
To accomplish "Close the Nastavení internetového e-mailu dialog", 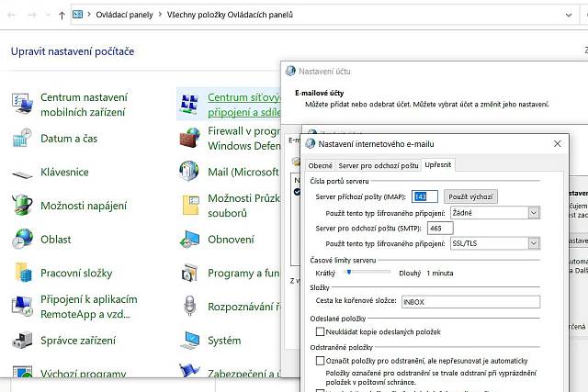I will point(558,144).
